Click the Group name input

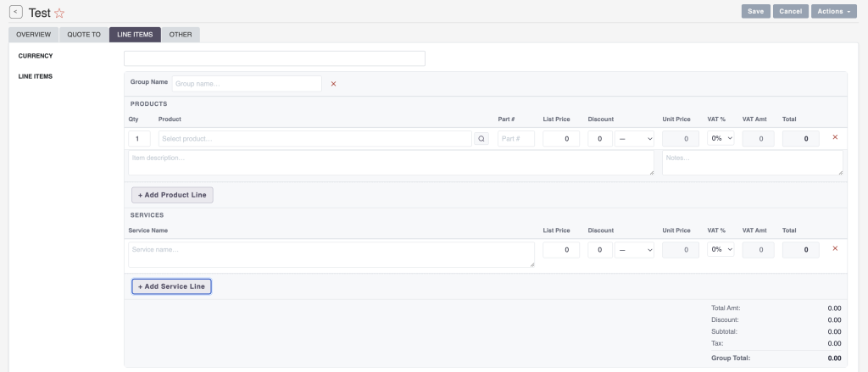(247, 84)
